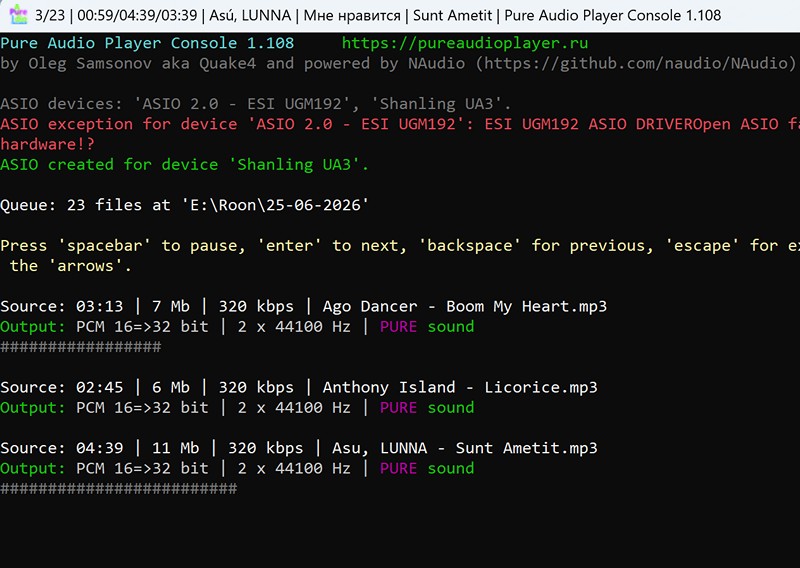The width and height of the screenshot is (800, 568).
Task: Click the 'Queue: 23 files' line
Action: [x=184, y=205]
